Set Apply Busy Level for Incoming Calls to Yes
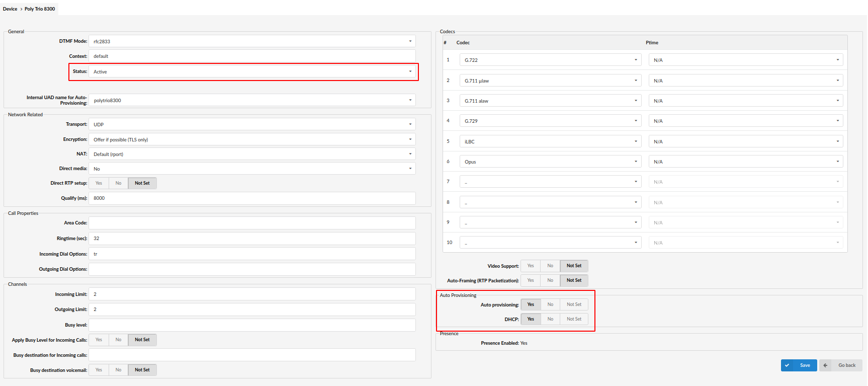The image size is (868, 386). [99, 340]
